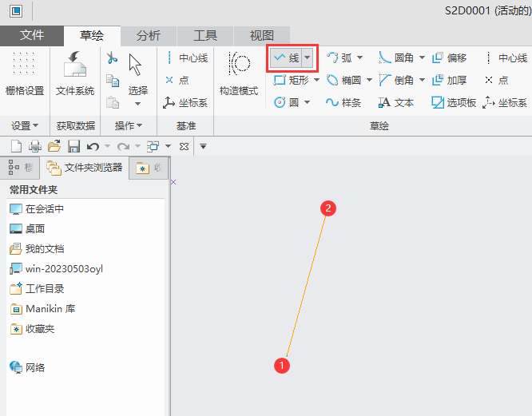
Task: Expand the 倒角 dropdown arrow
Action: click(x=422, y=81)
